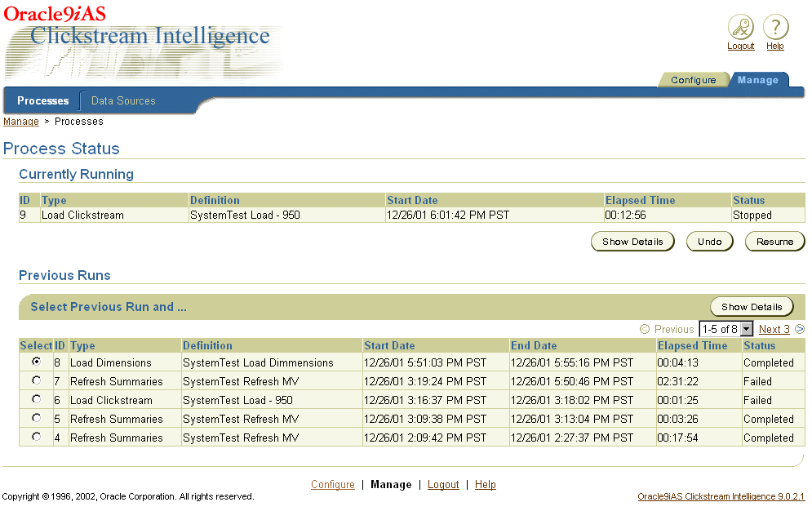The width and height of the screenshot is (812, 511).
Task: Click elapsed time '02:31:22'
Action: pyautogui.click(x=678, y=381)
